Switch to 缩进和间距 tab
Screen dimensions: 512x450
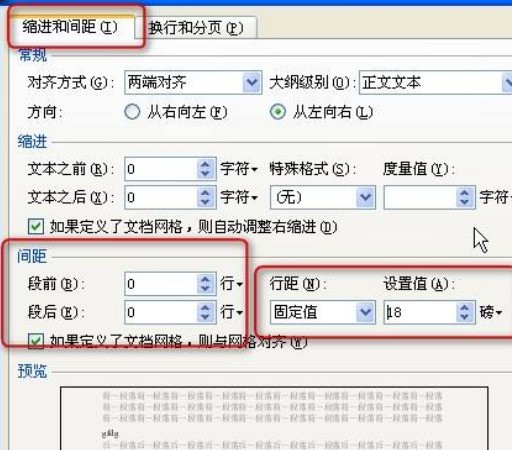pyautogui.click(x=71, y=27)
